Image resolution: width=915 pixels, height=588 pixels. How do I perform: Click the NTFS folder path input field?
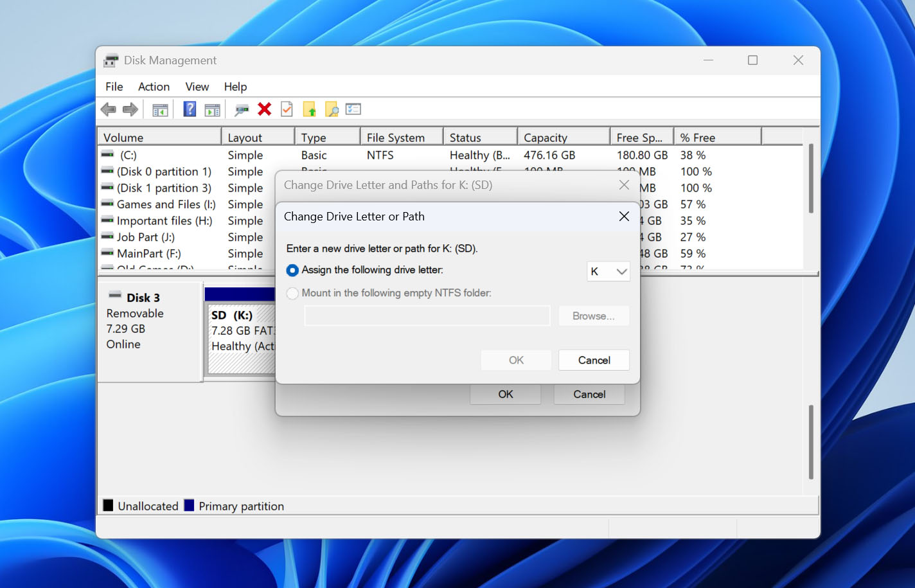pos(427,316)
